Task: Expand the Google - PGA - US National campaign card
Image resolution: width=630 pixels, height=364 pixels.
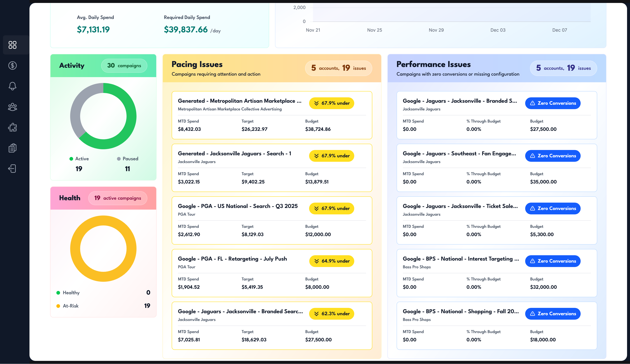Action: point(272,220)
